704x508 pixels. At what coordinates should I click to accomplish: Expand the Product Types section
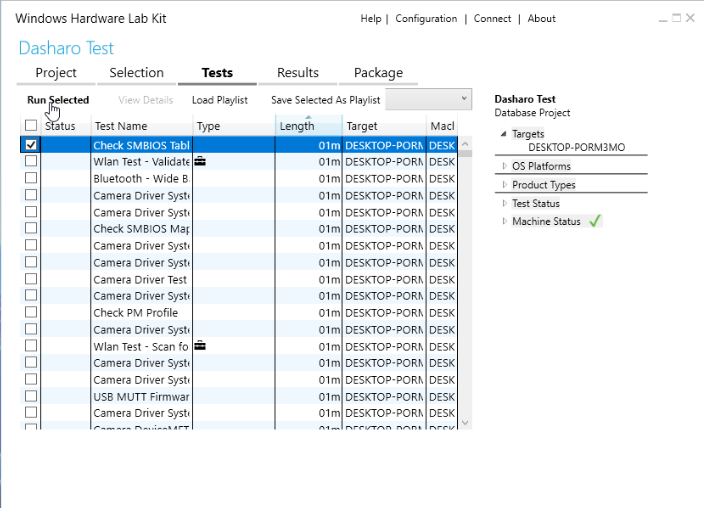click(x=504, y=185)
